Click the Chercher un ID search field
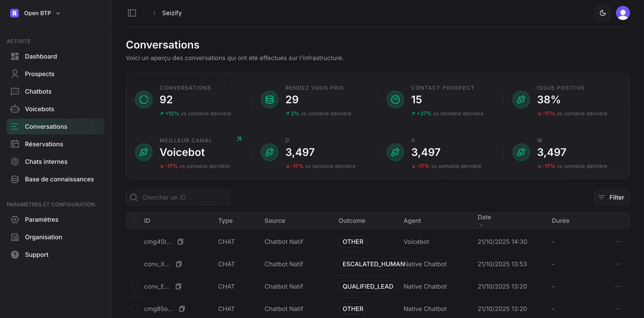 pyautogui.click(x=178, y=197)
